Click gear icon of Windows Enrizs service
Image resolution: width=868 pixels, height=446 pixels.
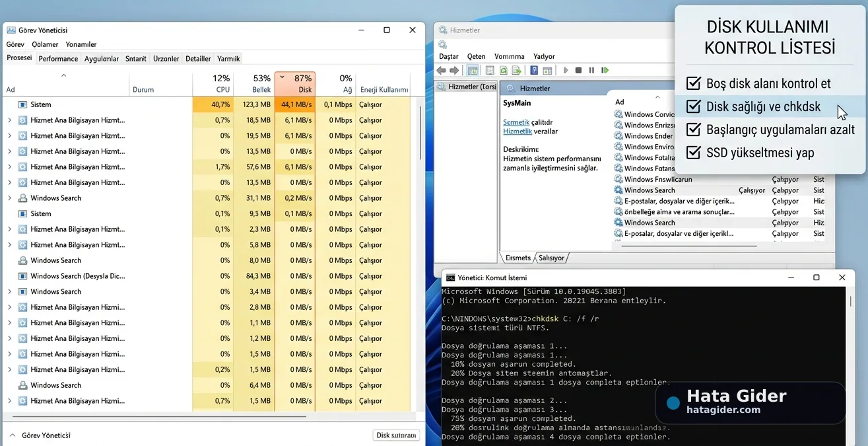click(x=618, y=125)
